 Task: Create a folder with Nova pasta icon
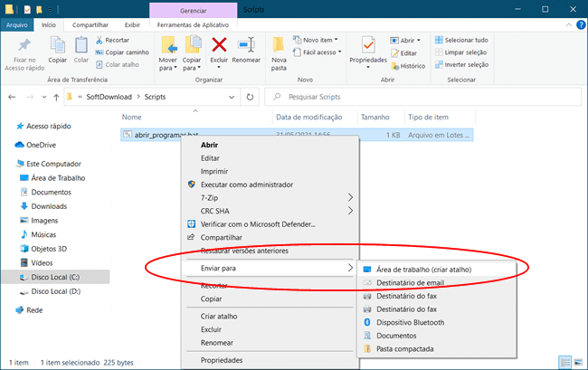tap(280, 50)
